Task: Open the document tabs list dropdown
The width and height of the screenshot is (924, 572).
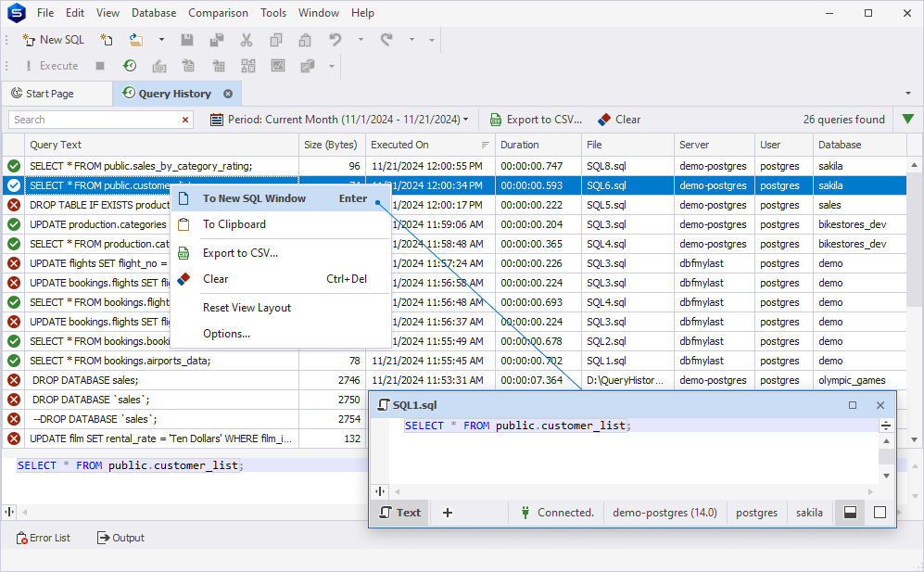Action: (908, 94)
